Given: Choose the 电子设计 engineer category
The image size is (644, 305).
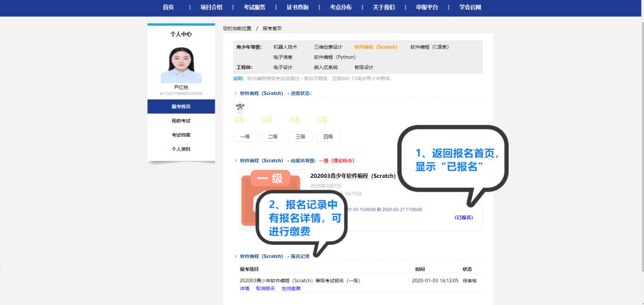Looking at the screenshot, I should click(283, 67).
